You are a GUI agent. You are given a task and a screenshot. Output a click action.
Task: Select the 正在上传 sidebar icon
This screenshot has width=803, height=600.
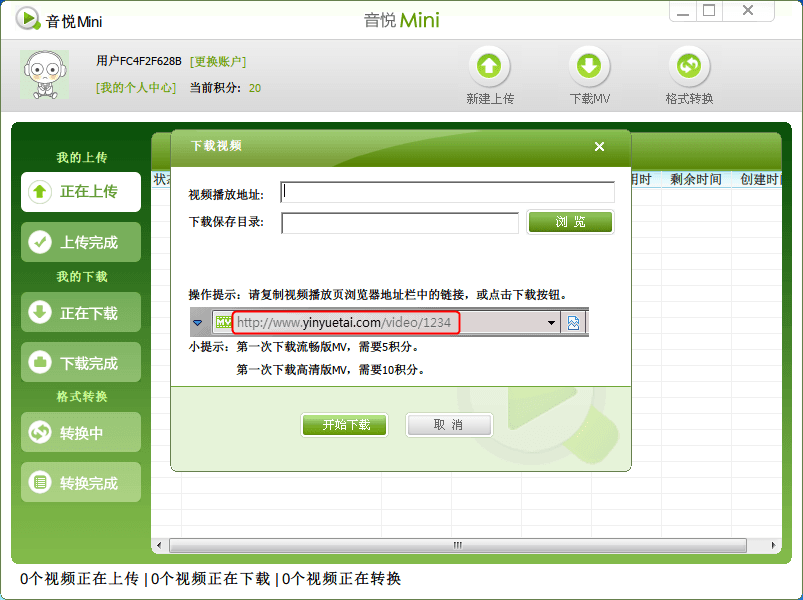[x=80, y=192]
